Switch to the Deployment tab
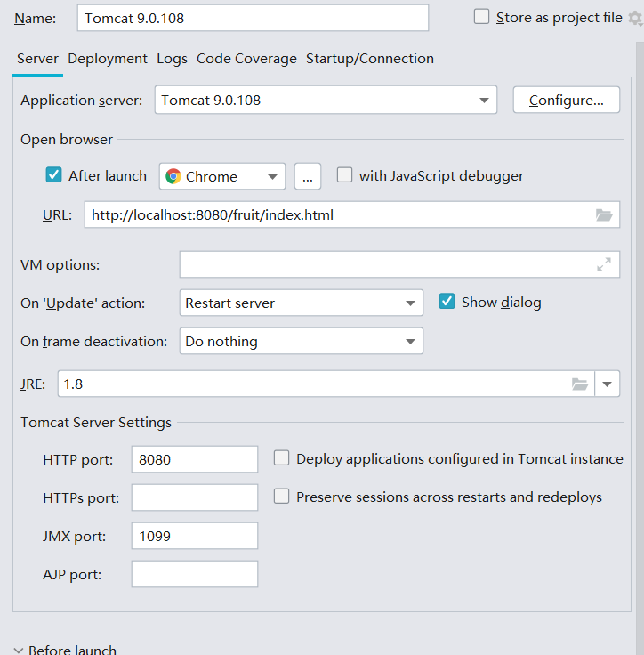 pyautogui.click(x=108, y=59)
